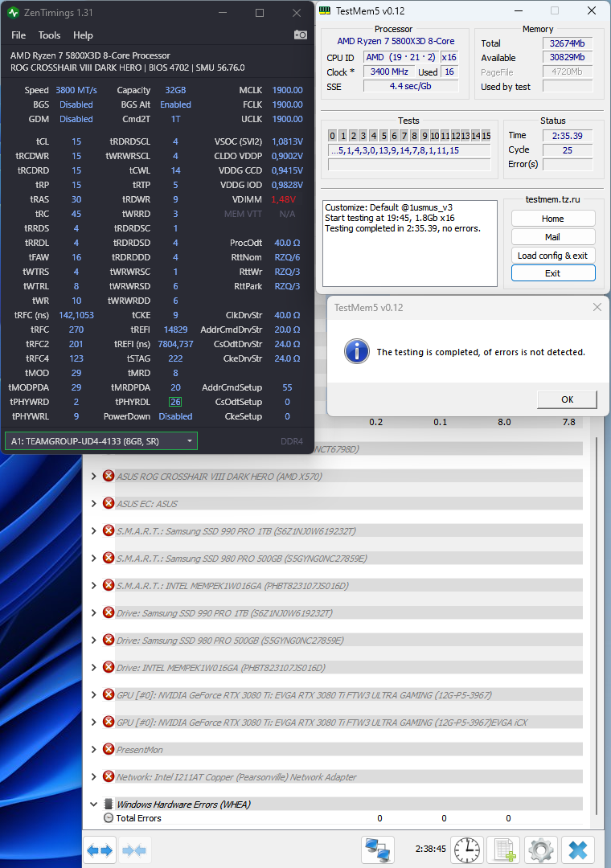Click the TestMem5 log text area
This screenshot has width=611, height=868.
(x=410, y=243)
